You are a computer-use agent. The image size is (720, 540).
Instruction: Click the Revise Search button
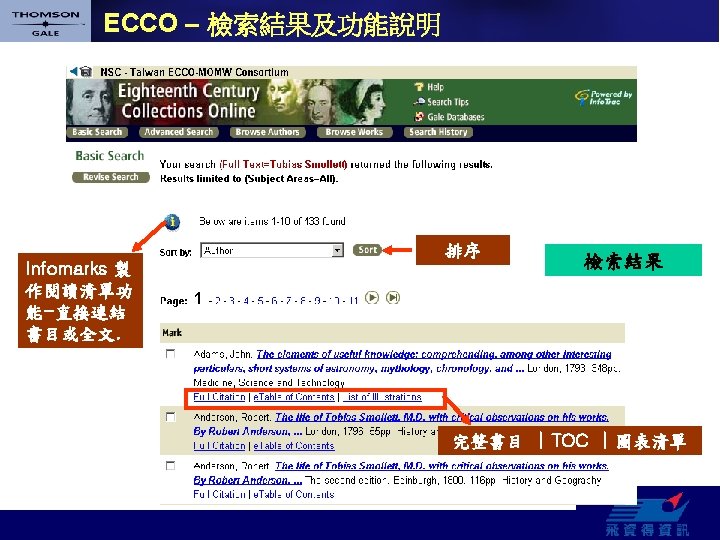tap(111, 177)
